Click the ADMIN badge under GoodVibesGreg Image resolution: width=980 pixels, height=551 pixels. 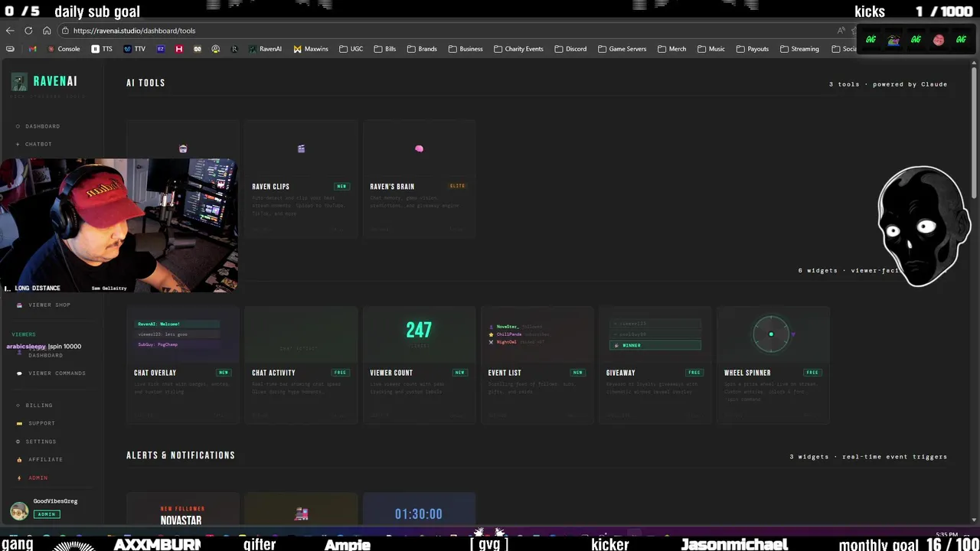pos(47,514)
